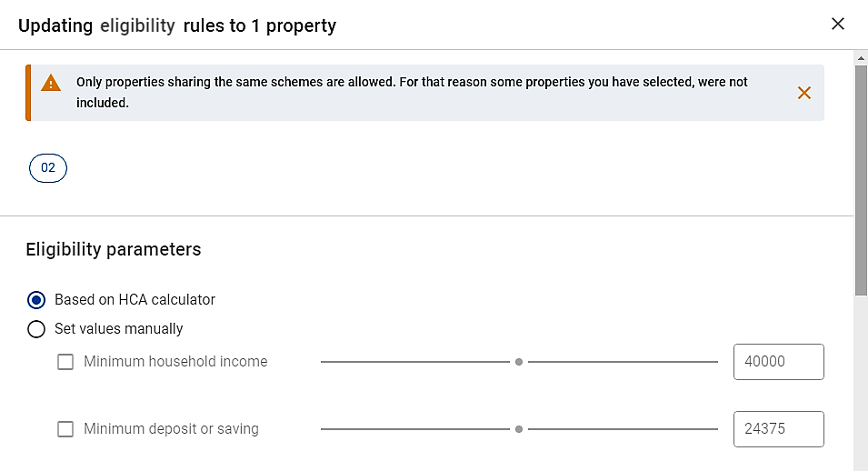Select Based on HCA calculator radio button

(36, 300)
